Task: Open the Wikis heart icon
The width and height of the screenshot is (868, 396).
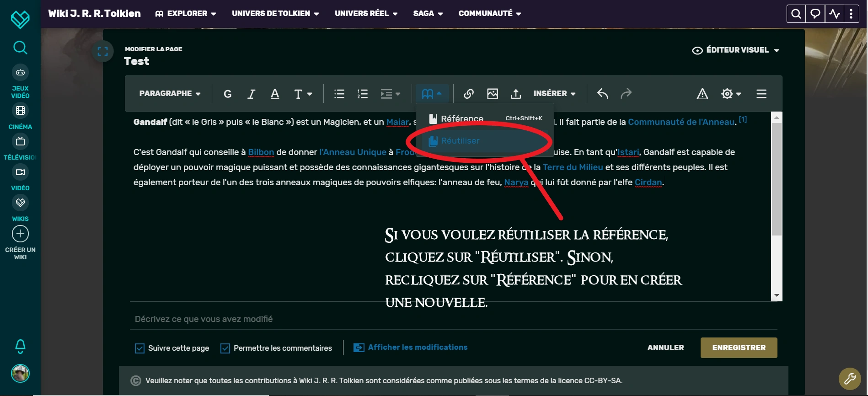Action: [20, 203]
